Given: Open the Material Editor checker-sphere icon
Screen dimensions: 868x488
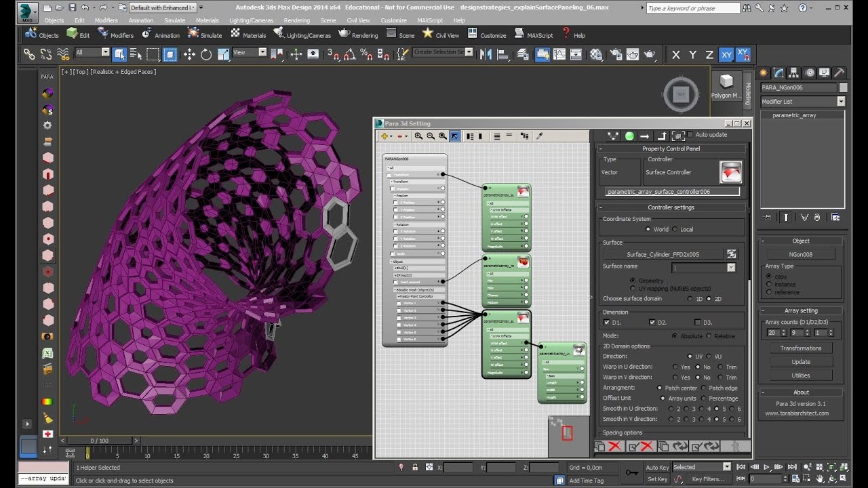Looking at the screenshot, I should (596, 54).
